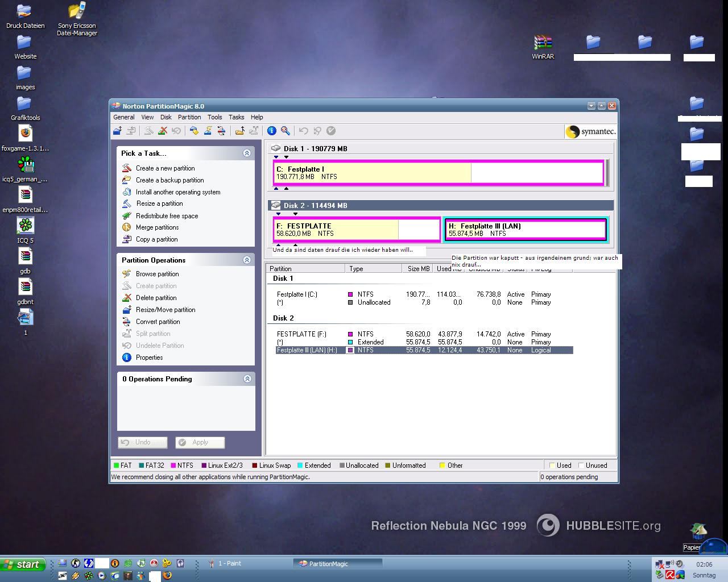Screen dimensions: 728x582
Task: Click the Copy partition toolbar icon with circular arrows
Action: (222, 131)
